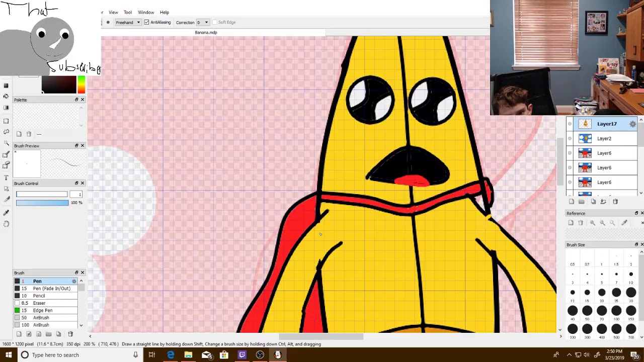Add a new brush in Brush panel
This screenshot has width=644, height=362.
[19, 334]
